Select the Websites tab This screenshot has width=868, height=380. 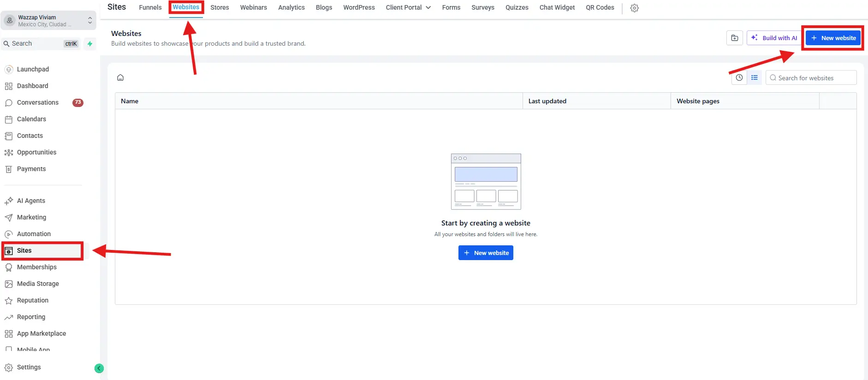(x=186, y=7)
